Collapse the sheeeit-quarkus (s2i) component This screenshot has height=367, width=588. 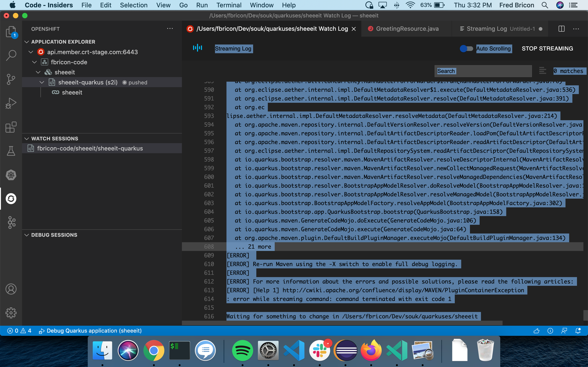click(42, 83)
